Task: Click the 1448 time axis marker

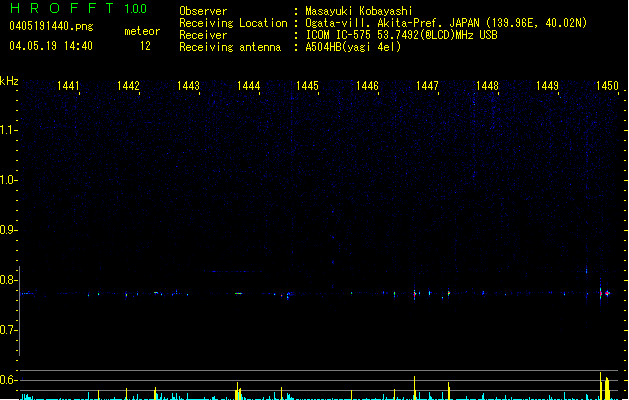Action: [487, 85]
